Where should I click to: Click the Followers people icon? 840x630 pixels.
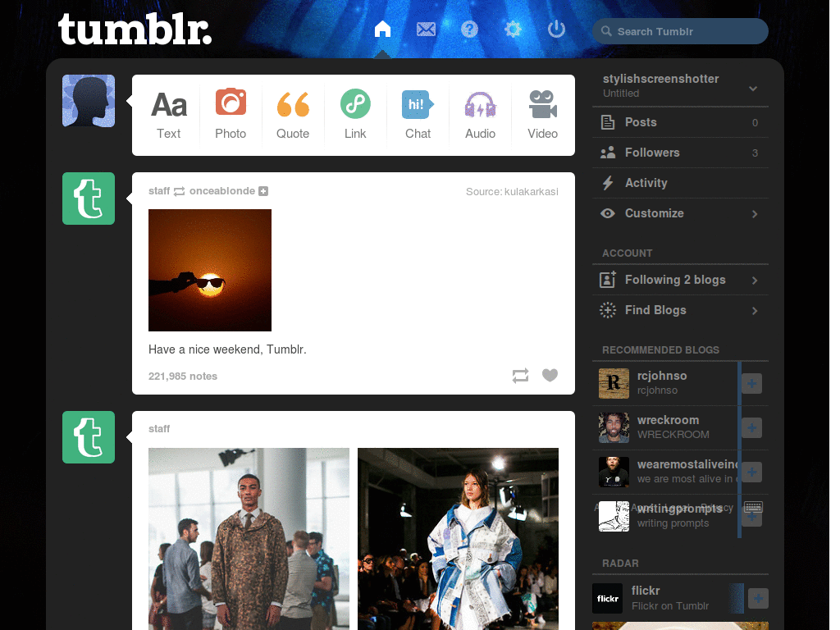click(608, 153)
